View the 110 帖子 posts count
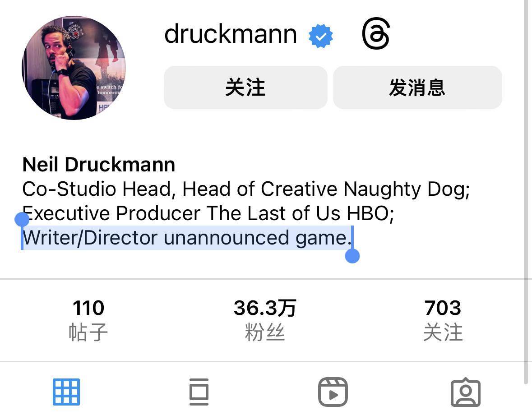 click(88, 320)
